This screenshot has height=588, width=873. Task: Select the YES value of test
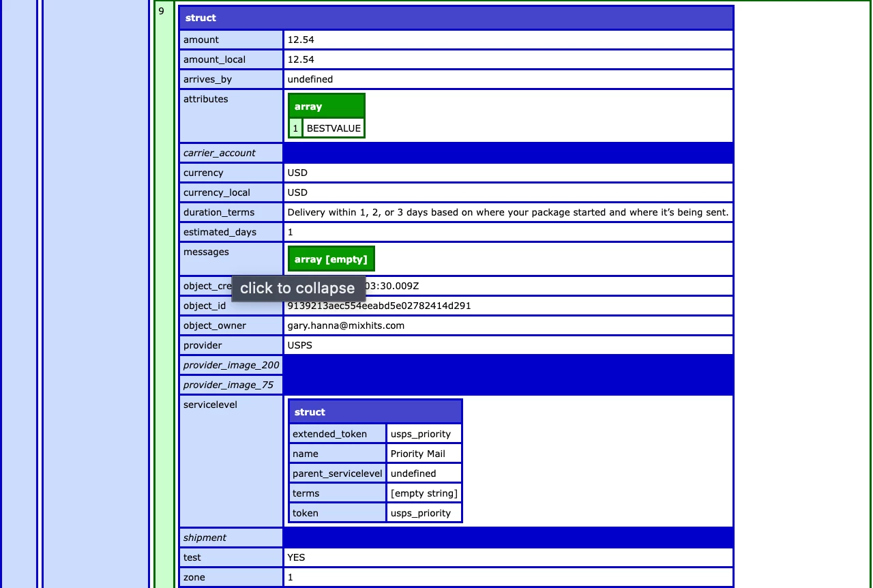pos(296,557)
